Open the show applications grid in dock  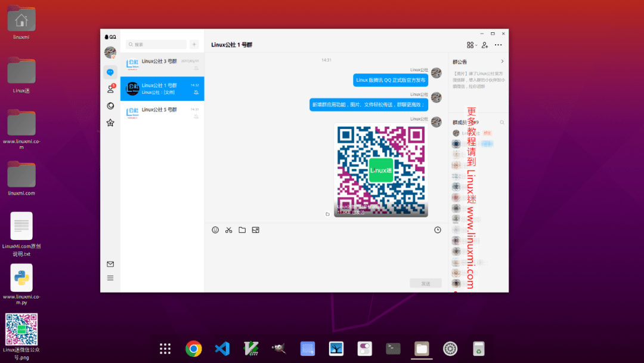(x=165, y=349)
